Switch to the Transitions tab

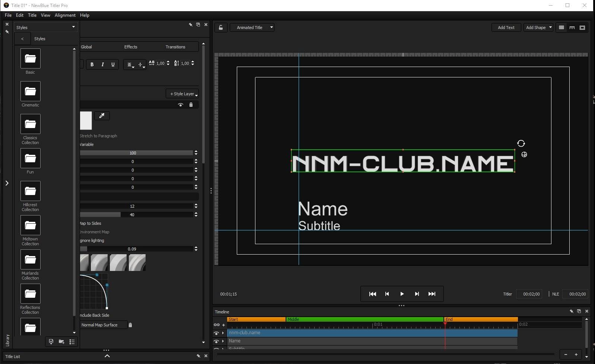[175, 47]
